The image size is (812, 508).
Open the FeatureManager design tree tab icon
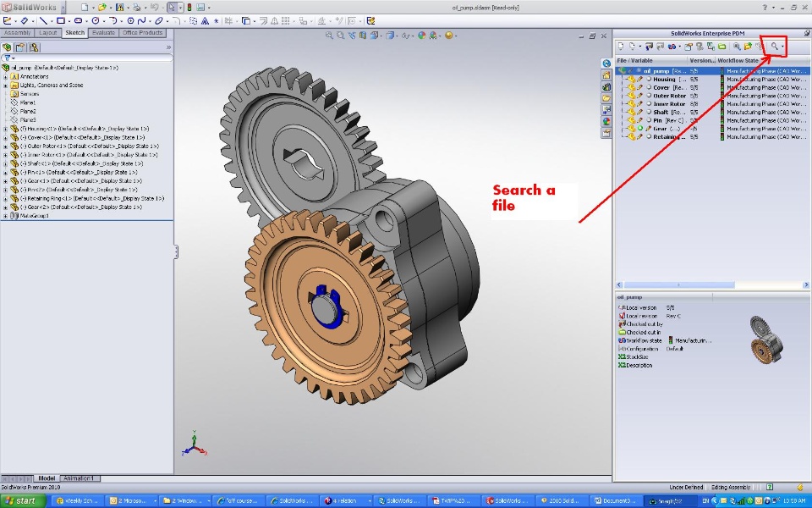pos(7,47)
